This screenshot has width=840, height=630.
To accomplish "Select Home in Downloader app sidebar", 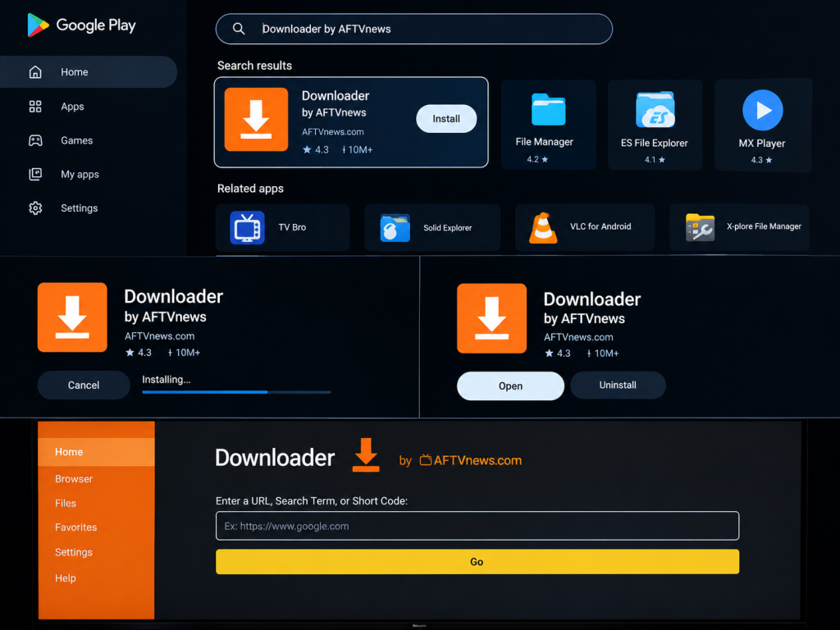I will (x=97, y=452).
